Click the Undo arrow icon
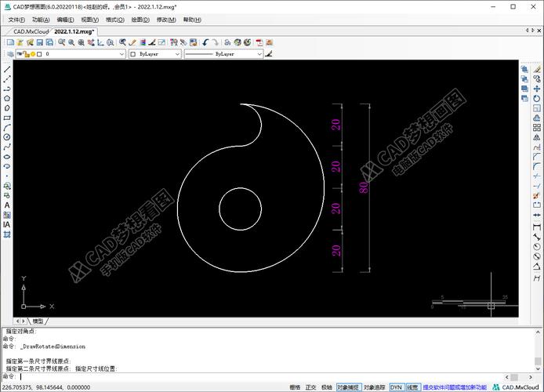 coord(206,42)
